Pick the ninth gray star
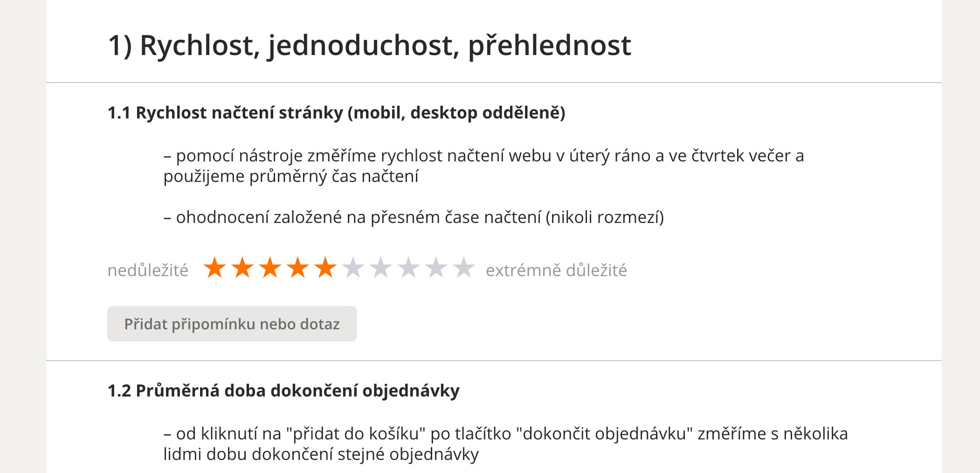This screenshot has width=980, height=473. click(436, 268)
